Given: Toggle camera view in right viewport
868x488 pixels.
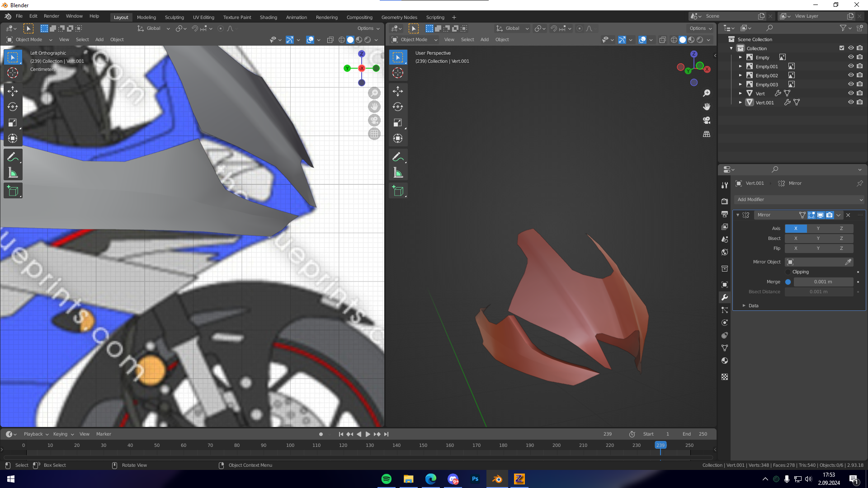Looking at the screenshot, I should tap(707, 120).
